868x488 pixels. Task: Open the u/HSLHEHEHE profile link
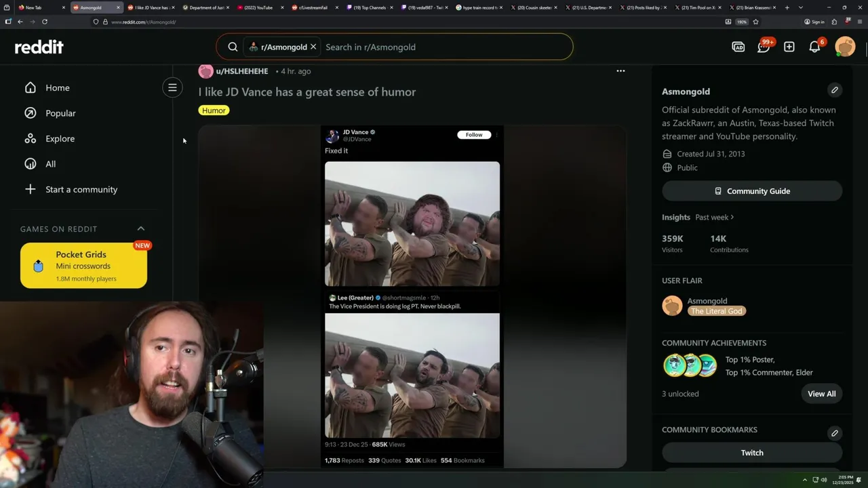pyautogui.click(x=242, y=71)
